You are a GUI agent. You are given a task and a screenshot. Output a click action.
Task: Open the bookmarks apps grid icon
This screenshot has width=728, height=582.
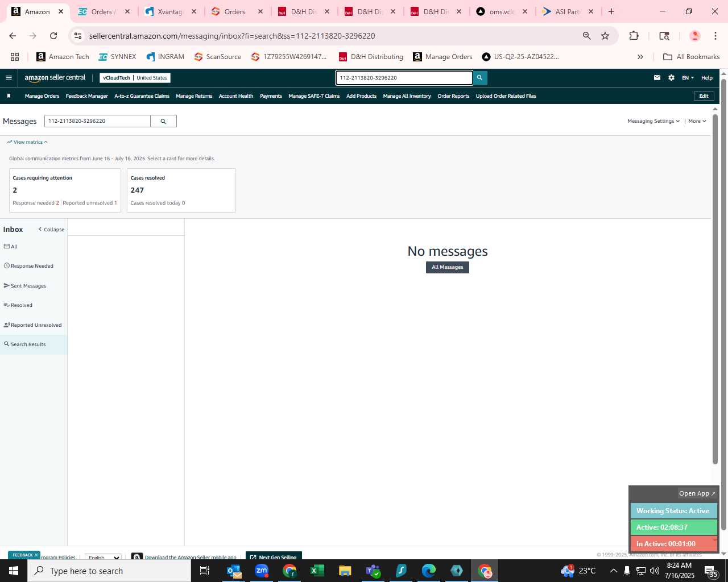point(15,57)
